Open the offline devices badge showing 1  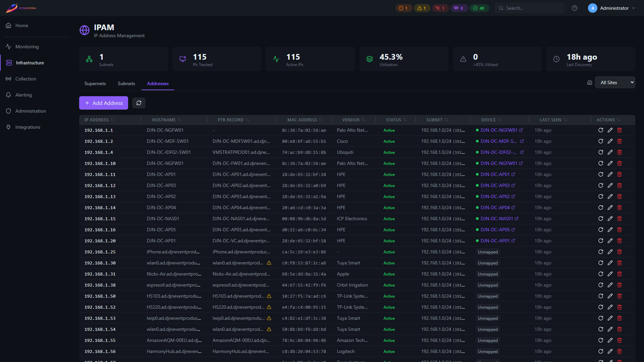pyautogui.click(x=440, y=8)
